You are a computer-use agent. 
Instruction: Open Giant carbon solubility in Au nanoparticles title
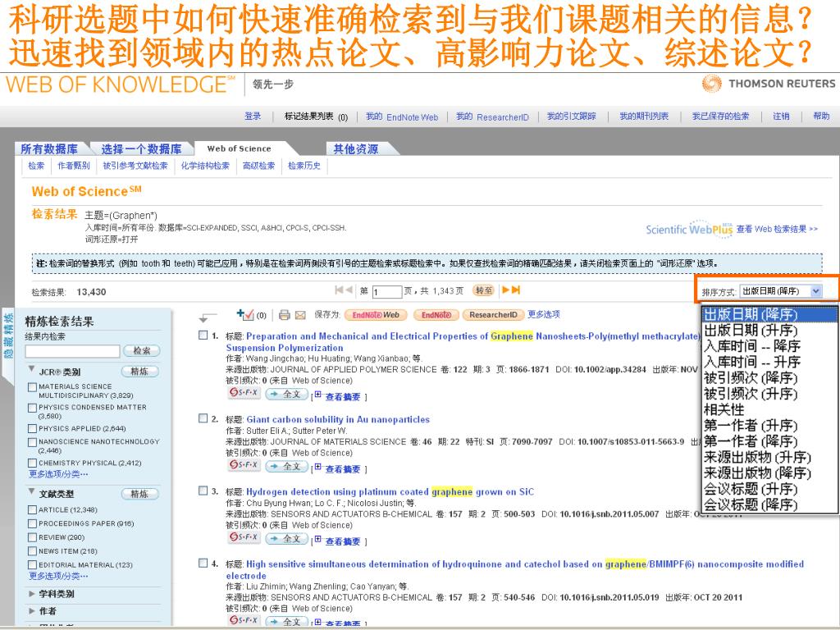[338, 419]
